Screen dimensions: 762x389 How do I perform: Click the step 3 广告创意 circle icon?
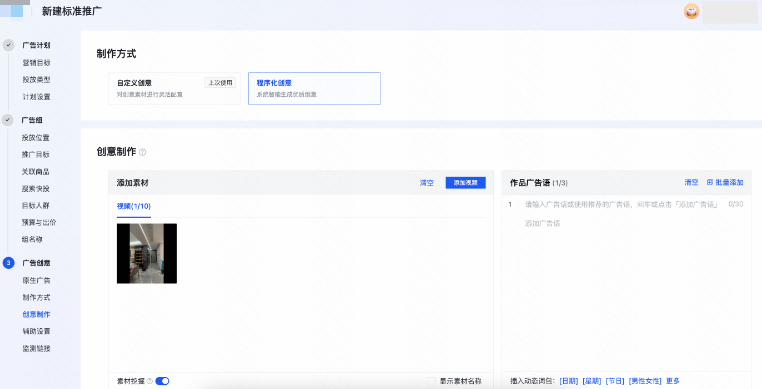8,263
